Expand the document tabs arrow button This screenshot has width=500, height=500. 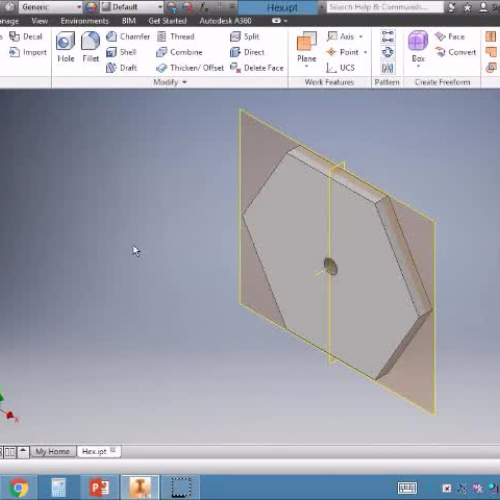click(23, 452)
